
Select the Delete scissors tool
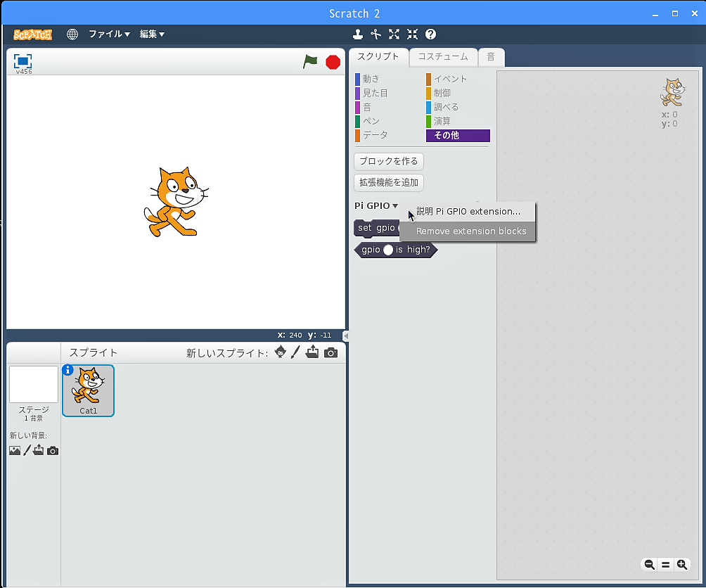[376, 34]
